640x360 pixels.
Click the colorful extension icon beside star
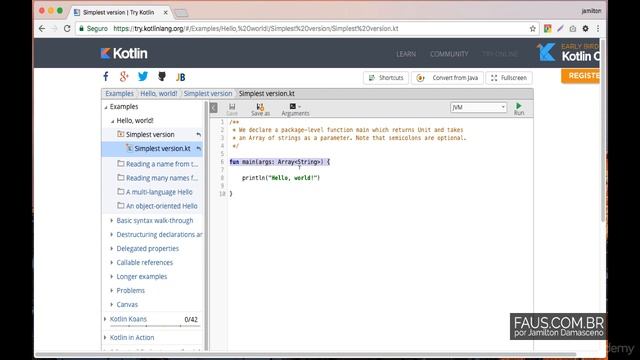(x=547, y=29)
